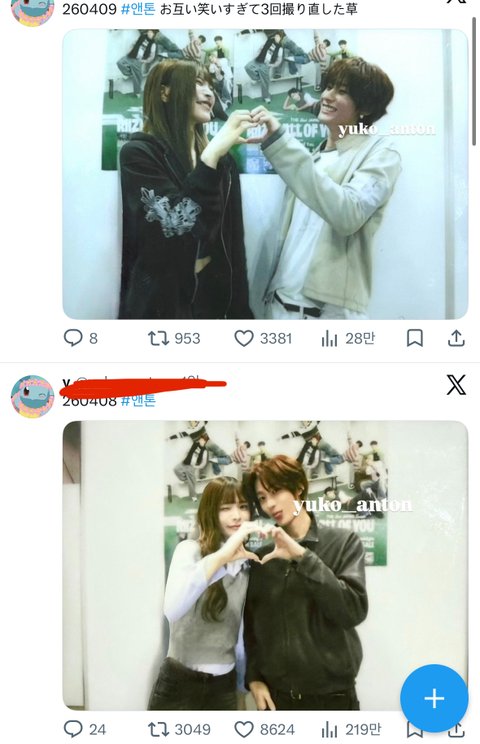Open the second photo with the heart pose
The image size is (480, 744).
click(x=265, y=565)
